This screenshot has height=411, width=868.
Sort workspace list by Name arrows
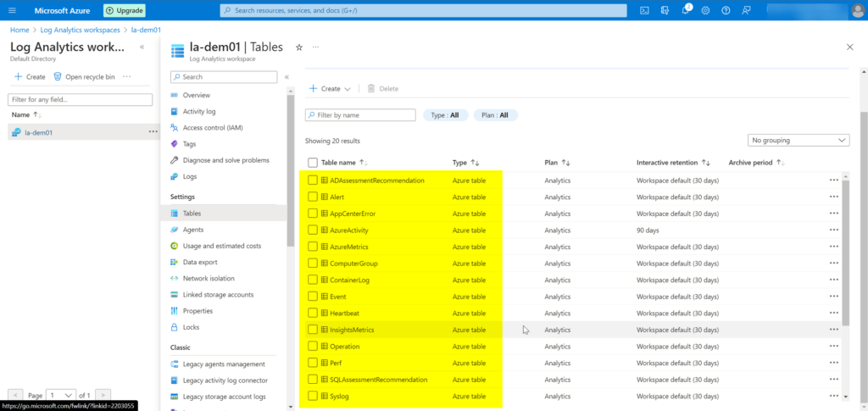37,115
